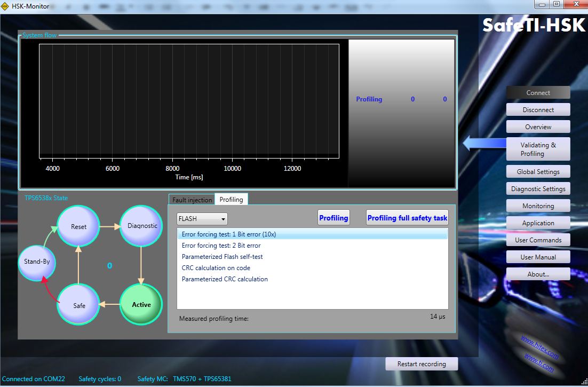Click the Reset state circle
The height and width of the screenshot is (387, 588).
pos(78,226)
